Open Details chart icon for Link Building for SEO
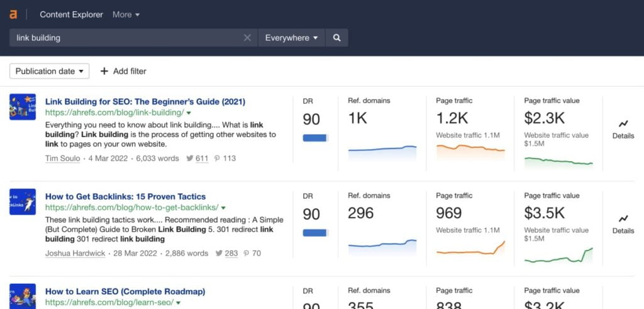Image resolution: width=644 pixels, height=309 pixels. coord(623,123)
